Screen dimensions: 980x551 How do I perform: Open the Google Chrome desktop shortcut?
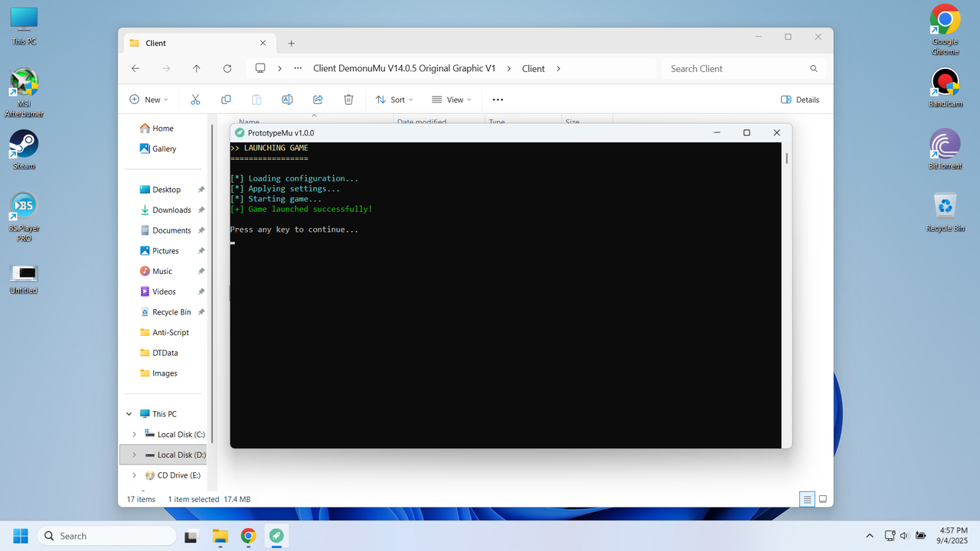pyautogui.click(x=945, y=30)
